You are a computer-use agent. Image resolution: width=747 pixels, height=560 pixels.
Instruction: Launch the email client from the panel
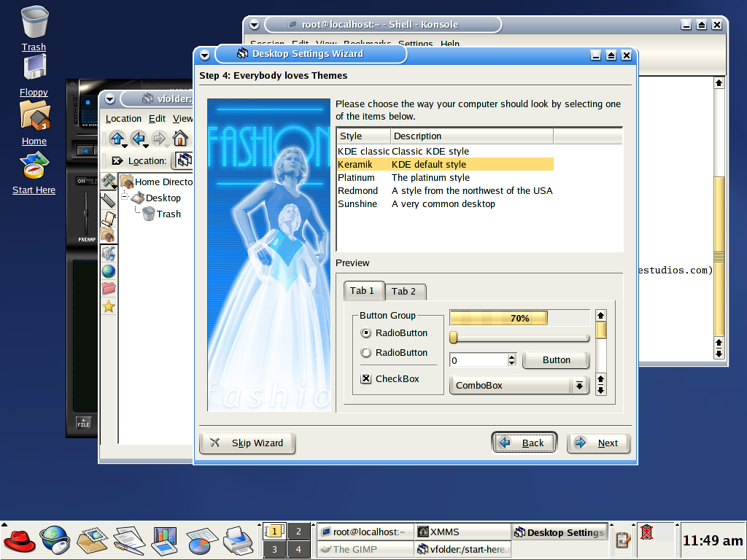point(92,541)
